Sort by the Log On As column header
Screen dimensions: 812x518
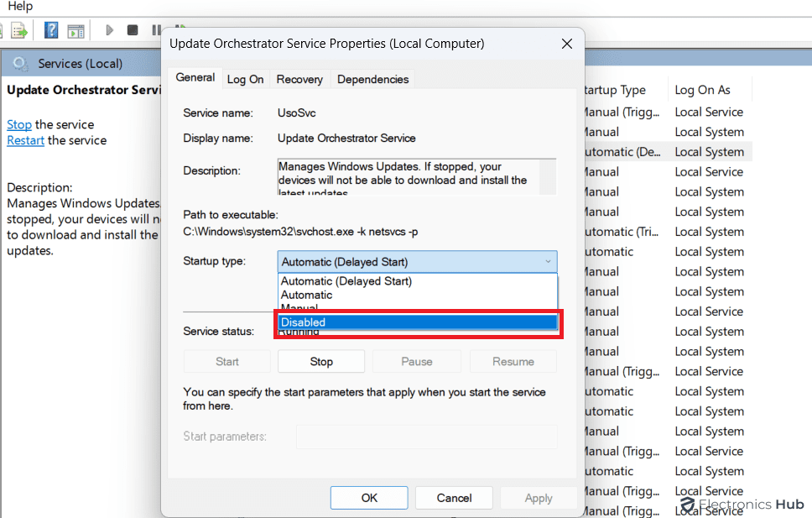point(702,90)
